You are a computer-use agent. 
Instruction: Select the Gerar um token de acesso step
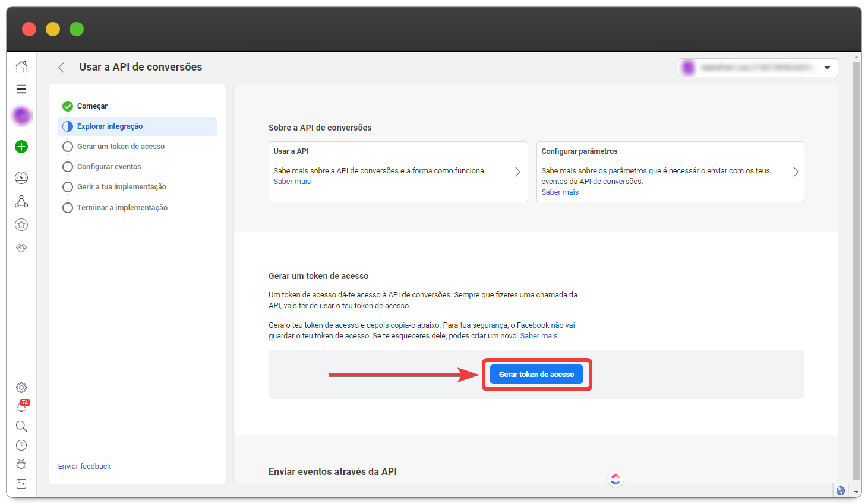121,147
